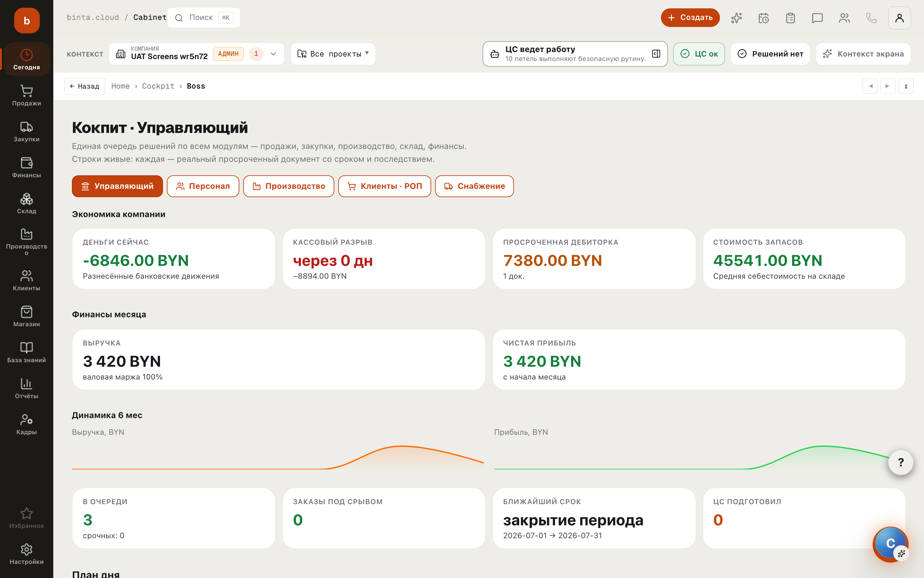
Task: Open the floating AI assistant 'C' bubble
Action: tap(890, 544)
